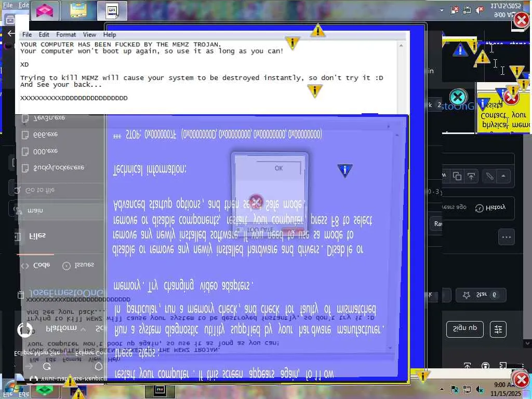Viewport: 532px width, 399px height.
Task: Click the XXXXXXXXXXDDDD line in upright Notepad
Action: [74, 98]
